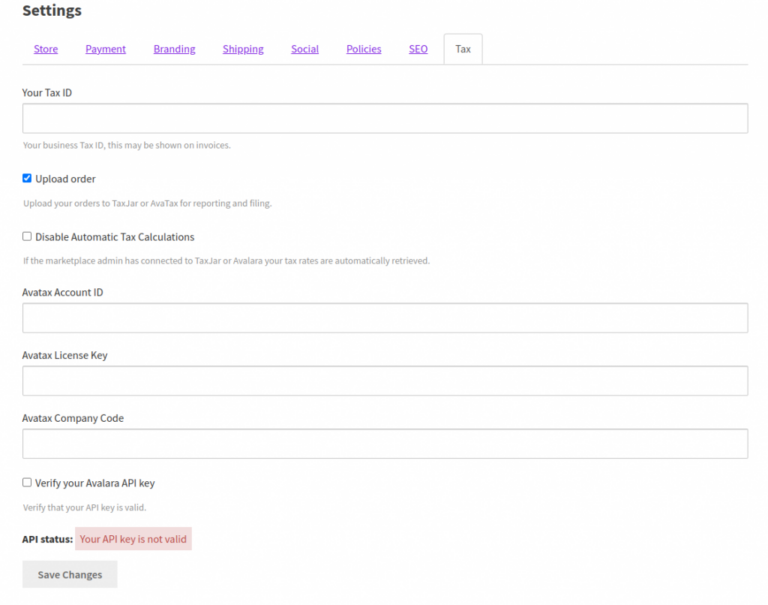
Task: Open the Social tab
Action: pyautogui.click(x=305, y=49)
